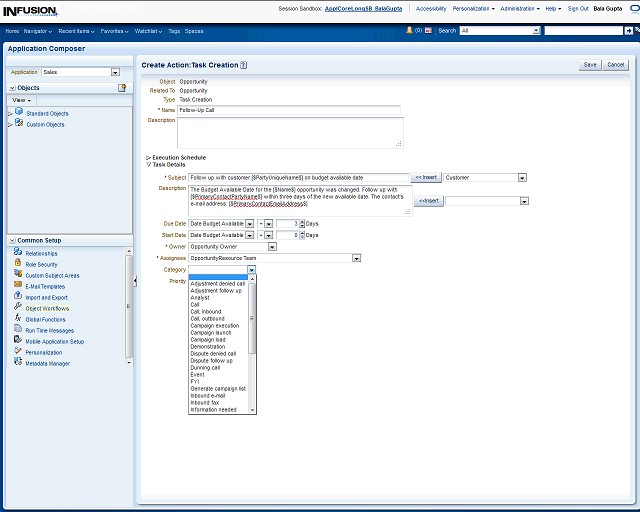Click the Cancel button
This screenshot has width=640, height=512.
(x=615, y=65)
